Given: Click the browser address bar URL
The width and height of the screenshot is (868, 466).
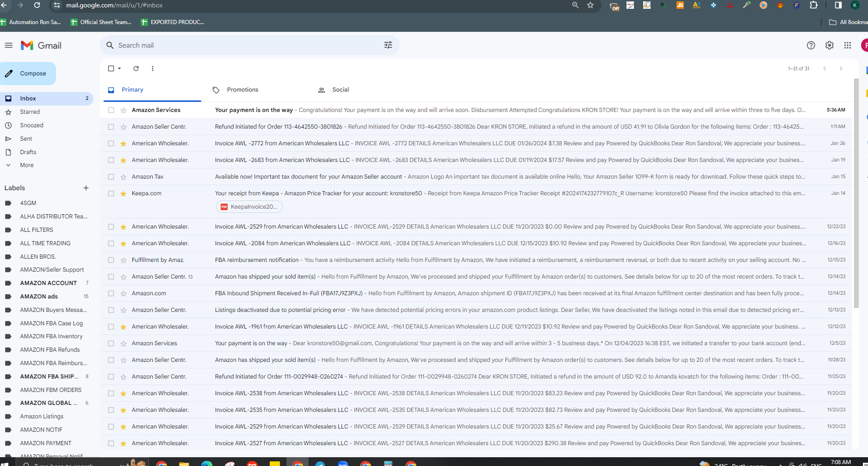Looking at the screenshot, I should tap(114, 5).
